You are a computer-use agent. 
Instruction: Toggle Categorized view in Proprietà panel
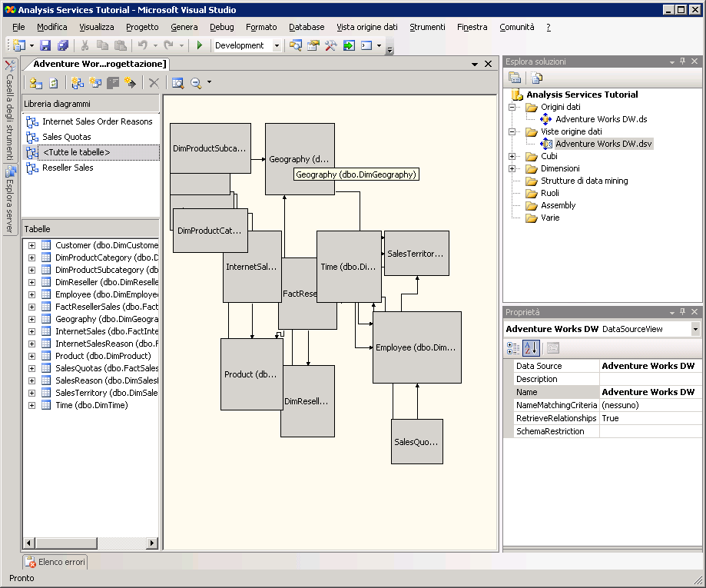[x=513, y=348]
